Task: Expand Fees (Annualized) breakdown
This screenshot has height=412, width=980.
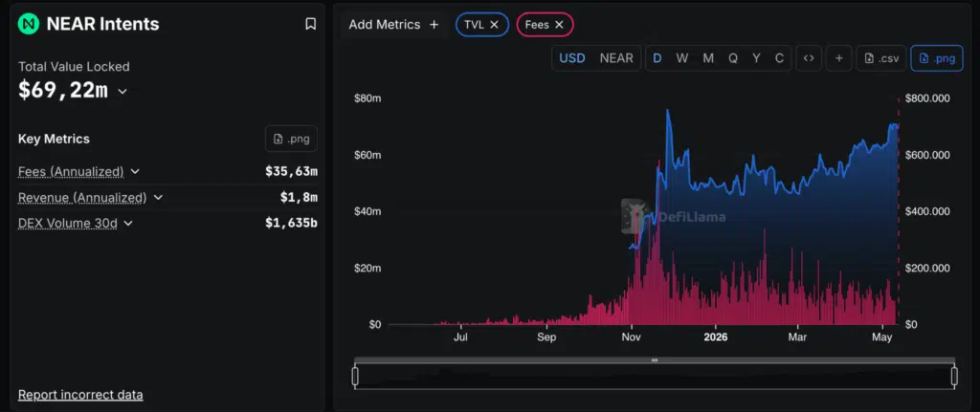Action: coord(135,172)
